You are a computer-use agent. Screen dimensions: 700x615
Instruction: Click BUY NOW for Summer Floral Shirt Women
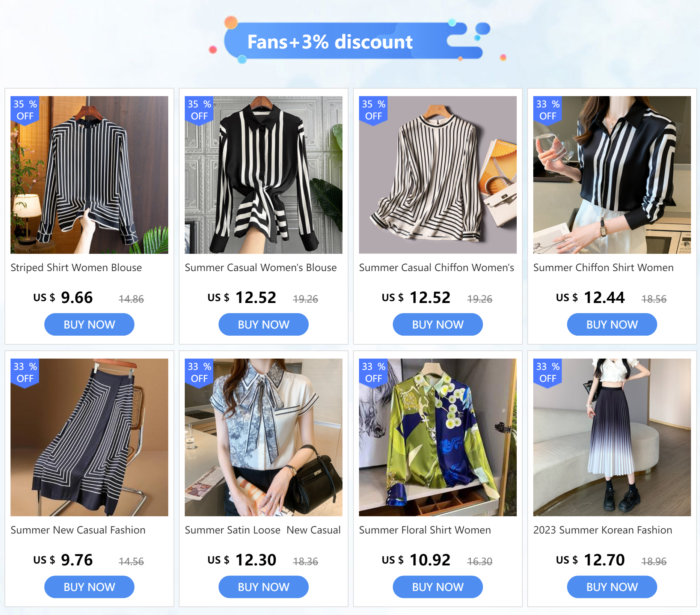click(437, 587)
